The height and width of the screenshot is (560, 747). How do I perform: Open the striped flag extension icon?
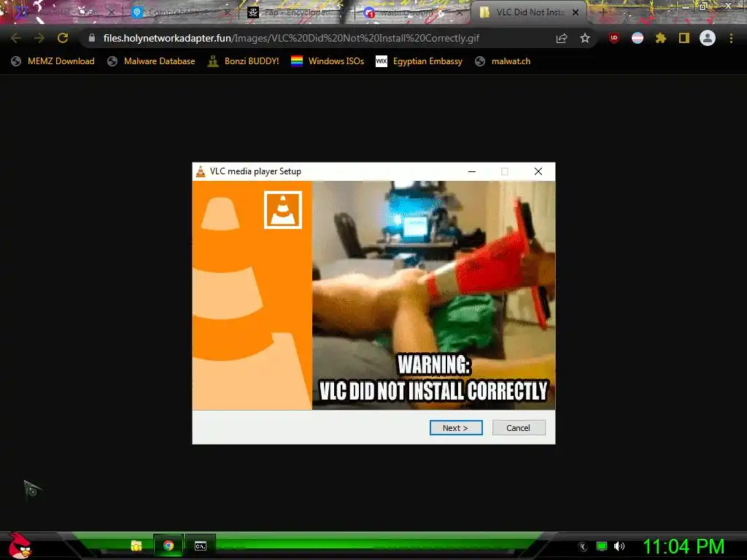pos(638,38)
